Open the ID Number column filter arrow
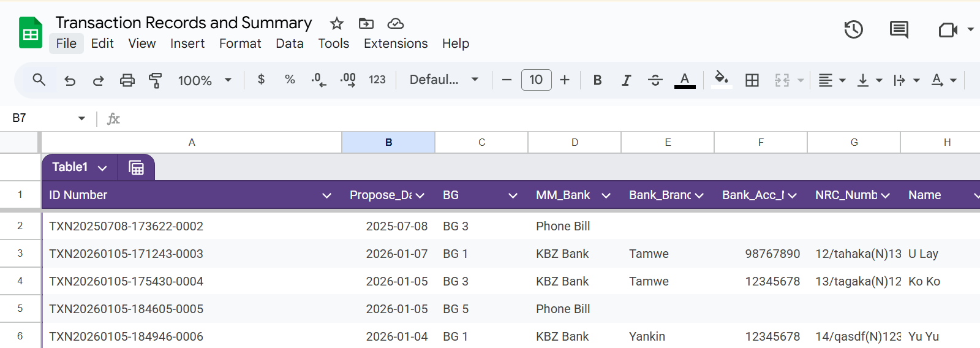This screenshot has height=348, width=980. [326, 195]
